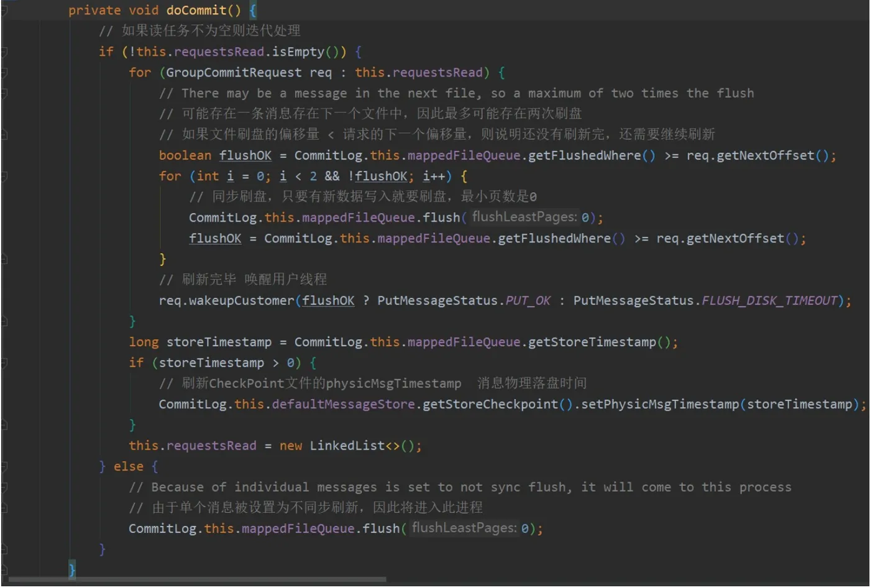Image resolution: width=870 pixels, height=588 pixels.
Task: Click the wakeupCustomer method call
Action: 242,300
